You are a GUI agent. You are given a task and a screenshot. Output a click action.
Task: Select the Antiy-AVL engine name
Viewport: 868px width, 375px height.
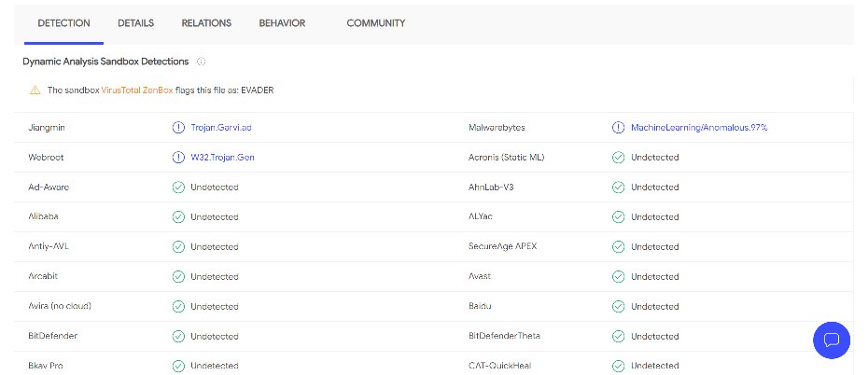coord(49,246)
